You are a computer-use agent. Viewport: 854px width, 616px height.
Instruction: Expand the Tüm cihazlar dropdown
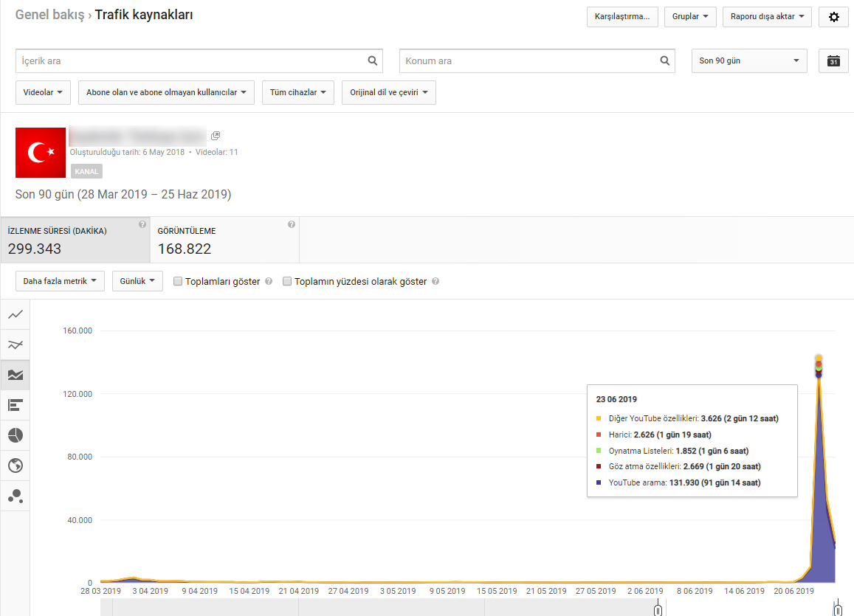pyautogui.click(x=298, y=92)
